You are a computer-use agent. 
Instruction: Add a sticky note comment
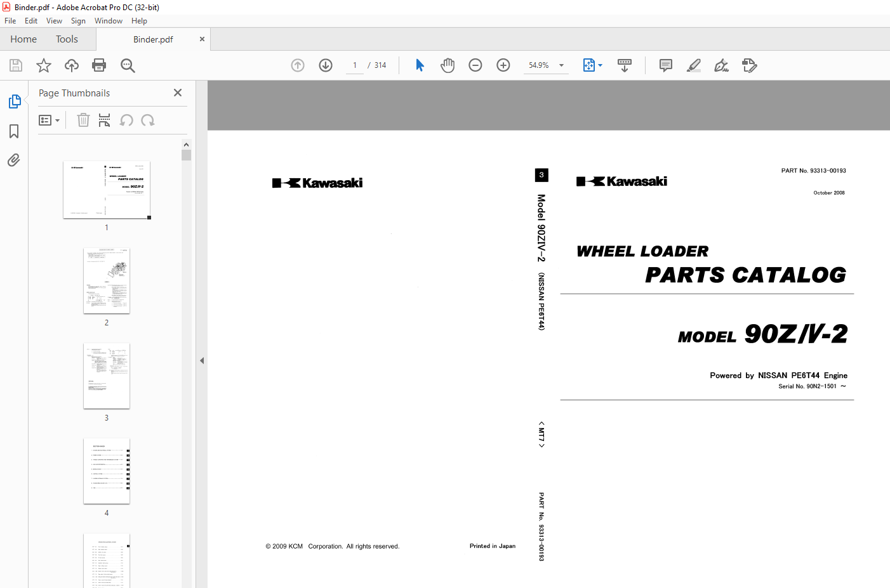(666, 65)
